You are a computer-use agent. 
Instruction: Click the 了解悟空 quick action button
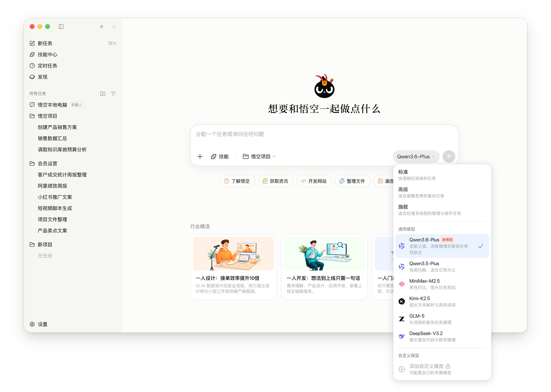(x=237, y=181)
